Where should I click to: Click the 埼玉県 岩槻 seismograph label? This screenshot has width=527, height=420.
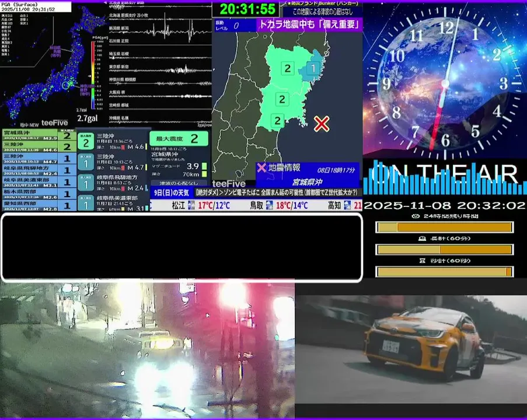tap(118, 54)
